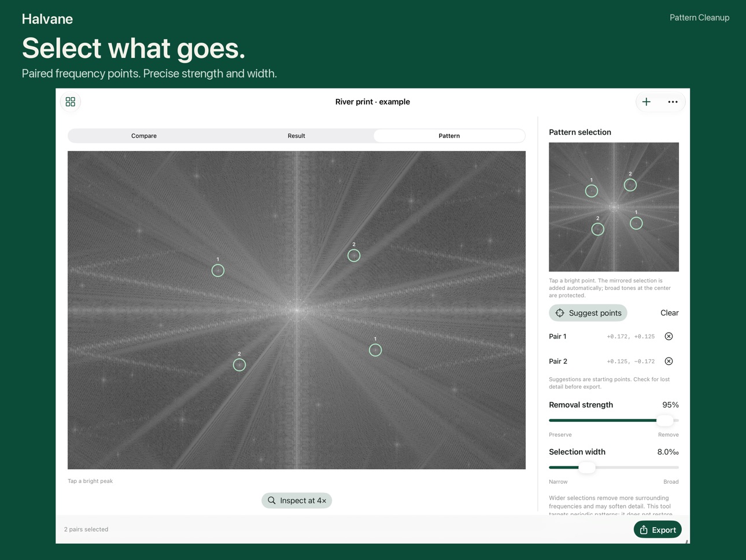Select the lower-left pair 2 marker in main spectrum

click(239, 365)
